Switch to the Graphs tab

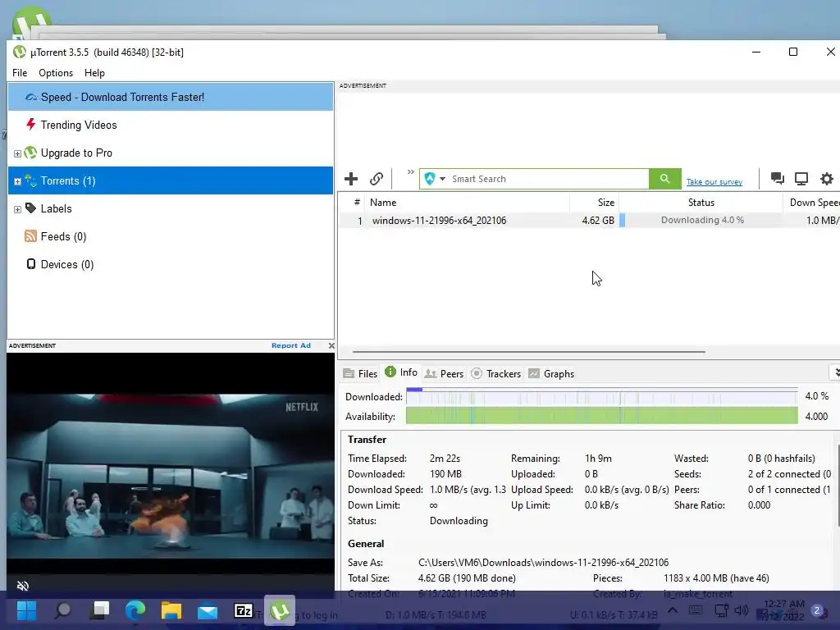[551, 373]
